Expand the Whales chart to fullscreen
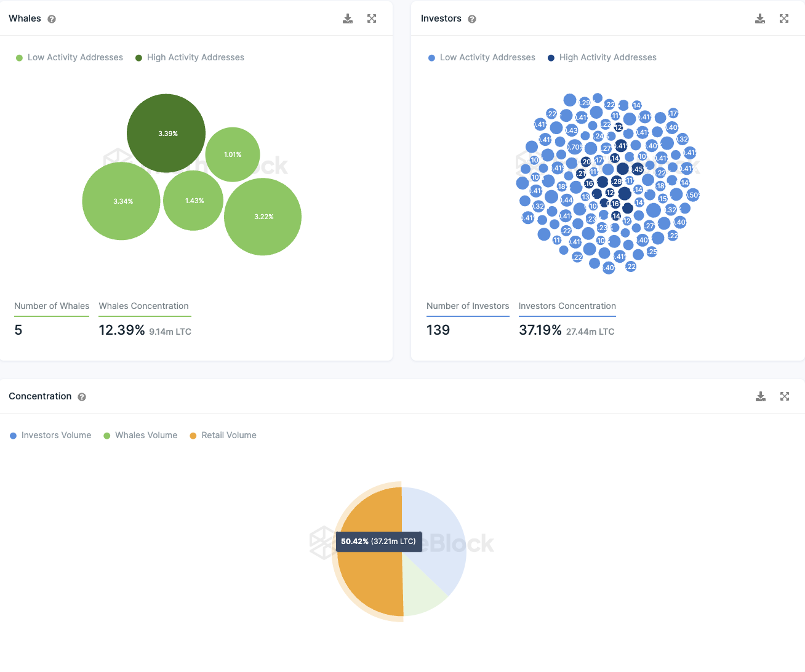Viewport: 805px width, 672px height. click(x=372, y=18)
